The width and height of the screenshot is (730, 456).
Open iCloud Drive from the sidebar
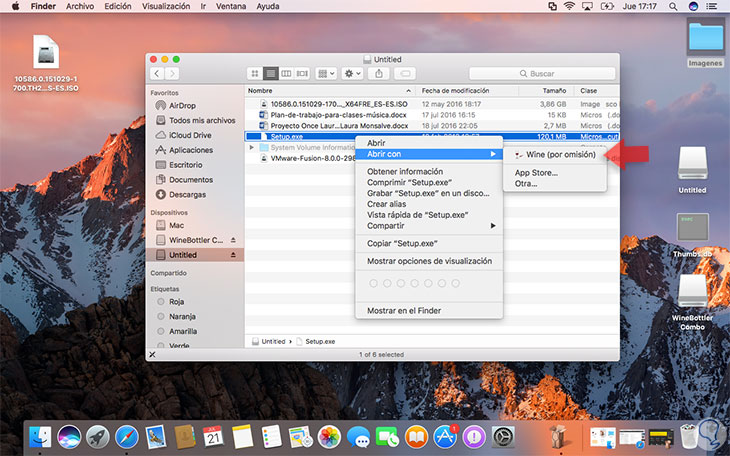[x=190, y=135]
